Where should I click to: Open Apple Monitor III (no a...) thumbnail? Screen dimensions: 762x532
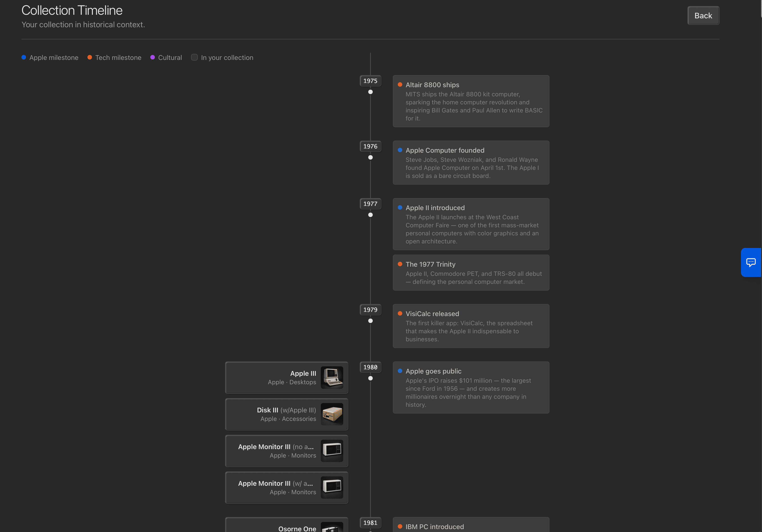(332, 451)
